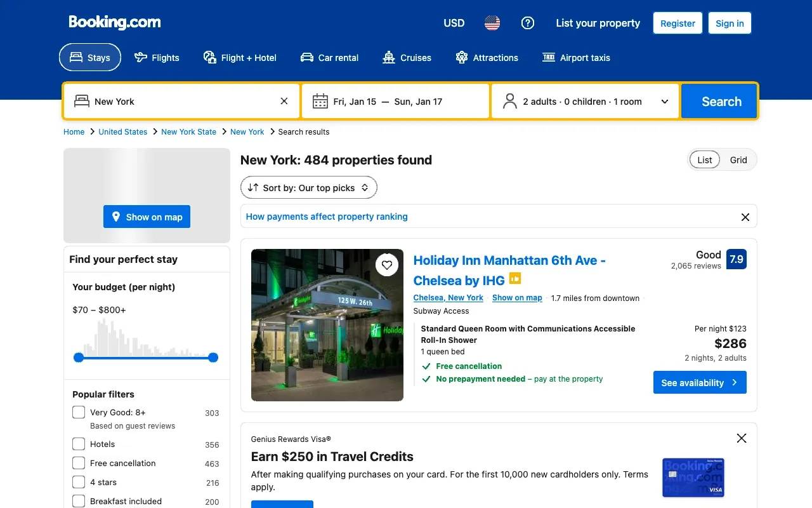This screenshot has width=812, height=508.
Task: Click the calendar icon in date field
Action: pos(320,102)
